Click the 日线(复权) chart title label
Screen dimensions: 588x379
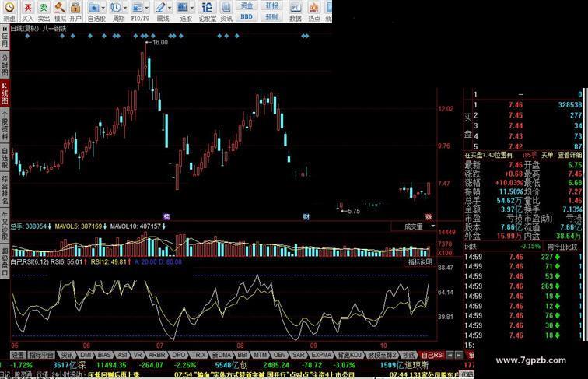pos(25,28)
